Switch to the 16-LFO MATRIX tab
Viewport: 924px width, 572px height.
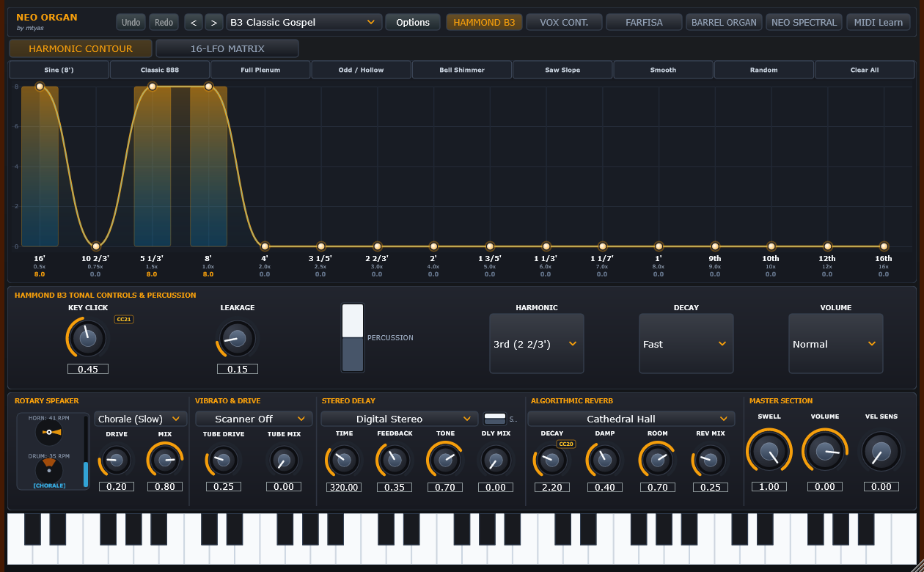point(227,48)
